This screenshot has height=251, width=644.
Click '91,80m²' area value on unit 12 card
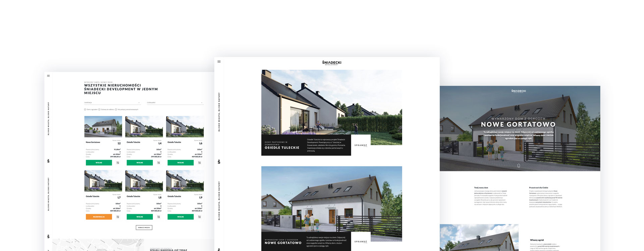(x=117, y=150)
